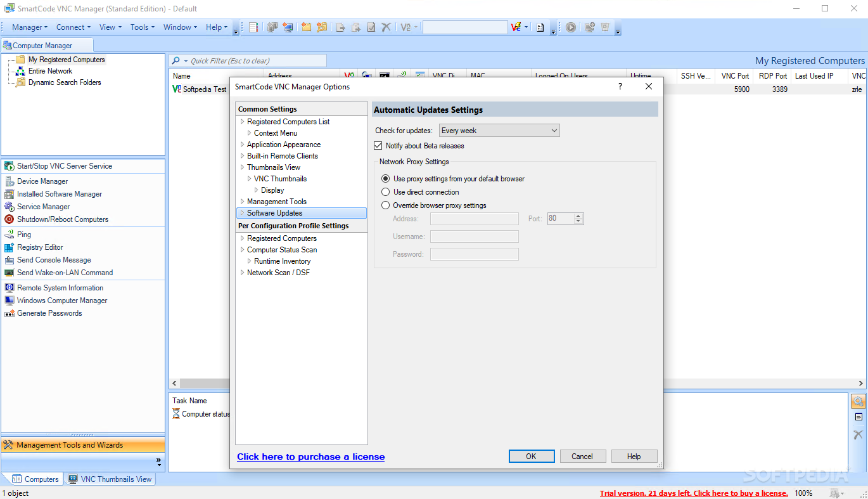This screenshot has width=868, height=499.
Task: Click the Ping tool icon
Action: point(10,235)
